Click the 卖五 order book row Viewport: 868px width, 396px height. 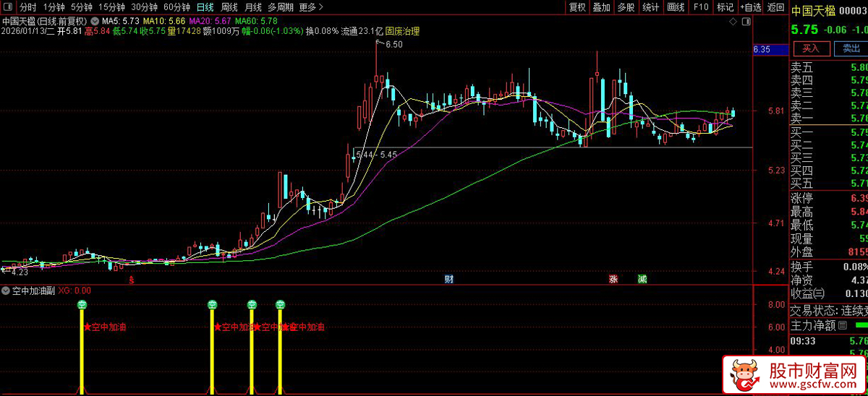pos(828,67)
